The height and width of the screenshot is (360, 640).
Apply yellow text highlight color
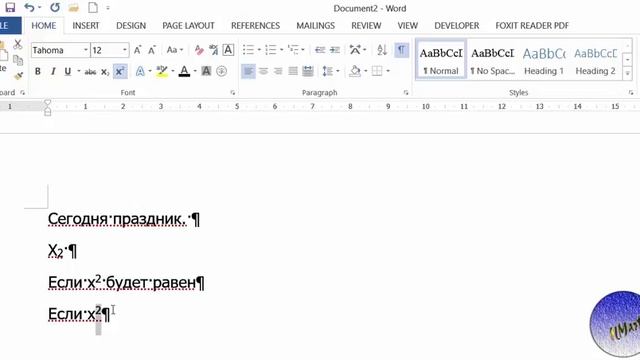click(x=162, y=71)
